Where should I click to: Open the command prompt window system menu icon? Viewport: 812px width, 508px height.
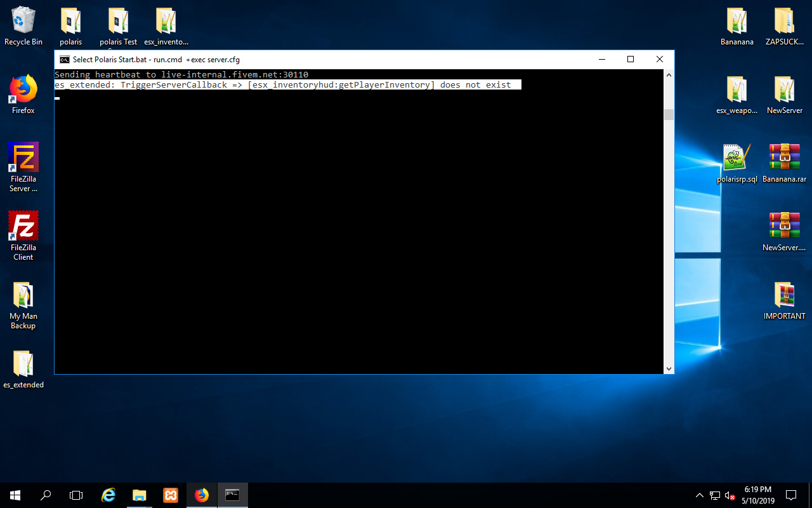[x=65, y=59]
